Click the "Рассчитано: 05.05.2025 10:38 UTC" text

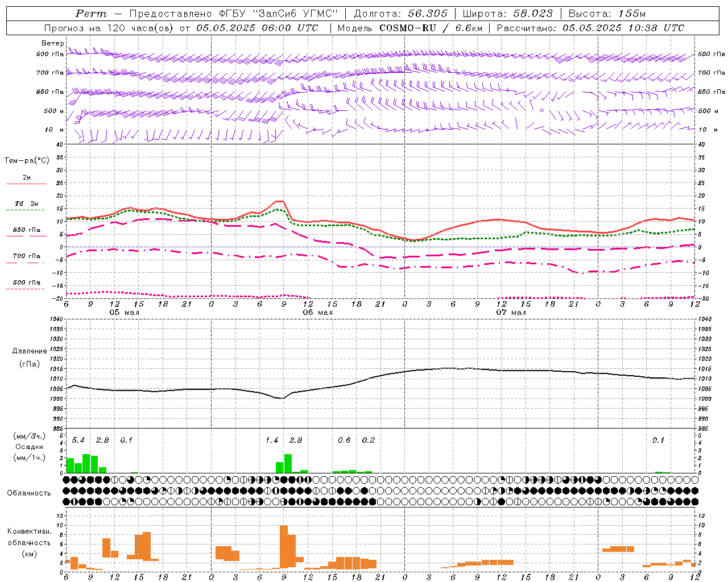coord(590,28)
